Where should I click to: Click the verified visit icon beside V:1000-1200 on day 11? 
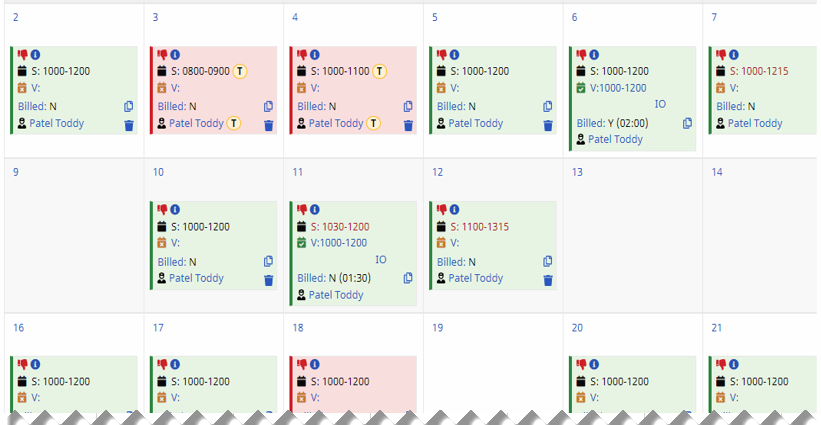click(301, 243)
